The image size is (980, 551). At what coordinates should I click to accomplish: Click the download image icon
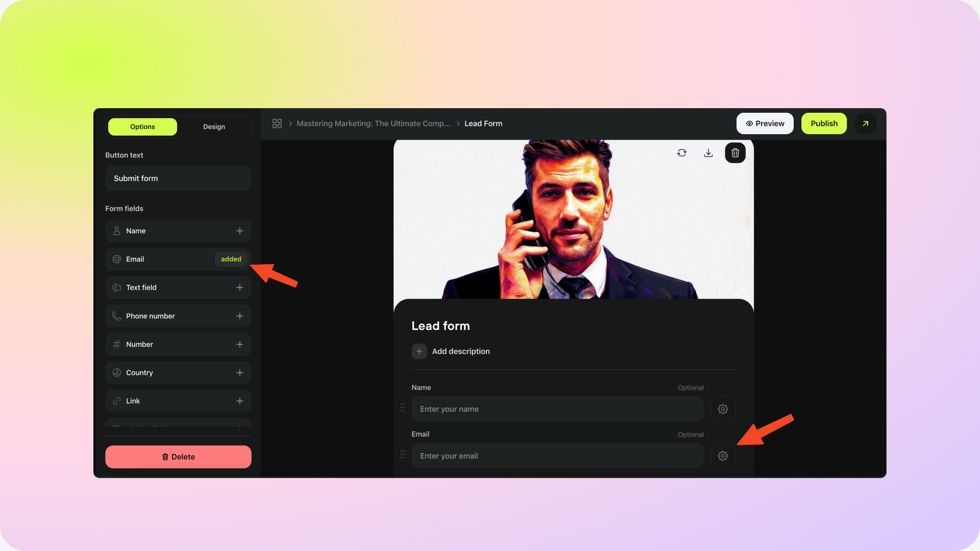708,153
